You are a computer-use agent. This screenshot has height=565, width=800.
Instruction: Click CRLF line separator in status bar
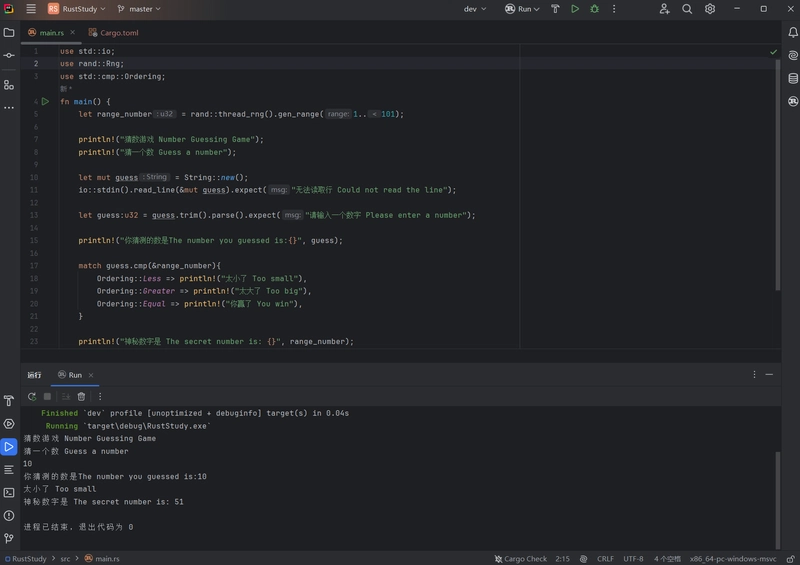click(x=605, y=559)
